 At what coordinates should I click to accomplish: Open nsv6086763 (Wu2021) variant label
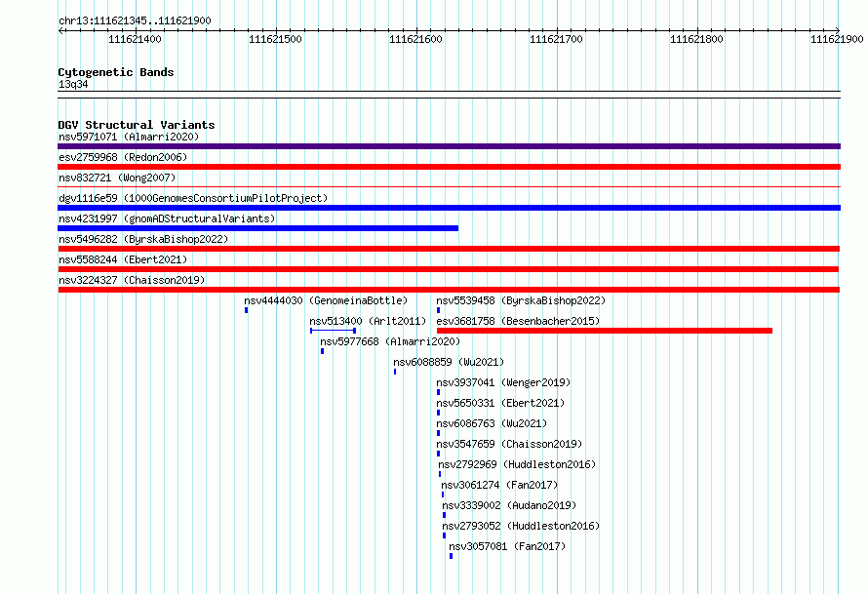(492, 423)
